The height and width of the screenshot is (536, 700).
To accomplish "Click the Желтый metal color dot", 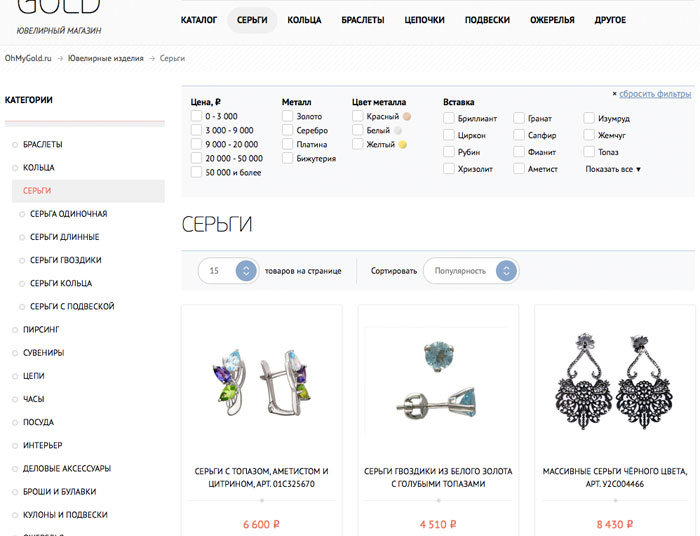I will click(x=402, y=145).
